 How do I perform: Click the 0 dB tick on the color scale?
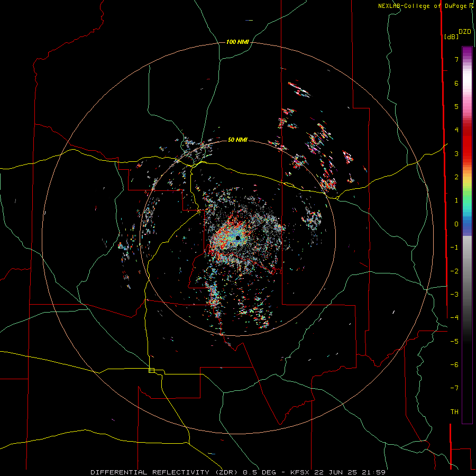456,224
